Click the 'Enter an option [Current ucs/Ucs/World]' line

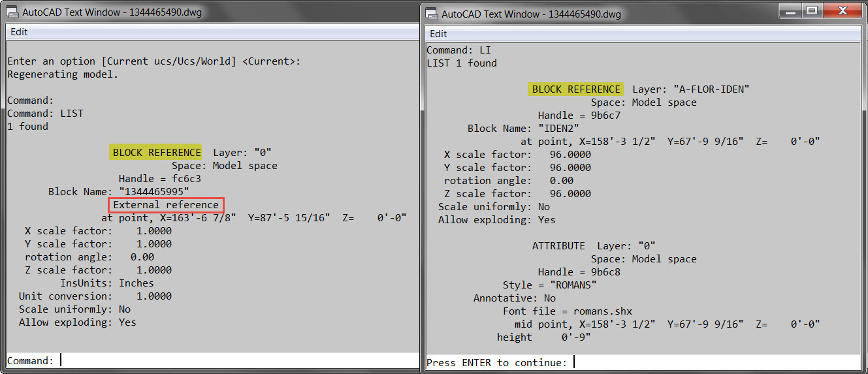click(154, 61)
